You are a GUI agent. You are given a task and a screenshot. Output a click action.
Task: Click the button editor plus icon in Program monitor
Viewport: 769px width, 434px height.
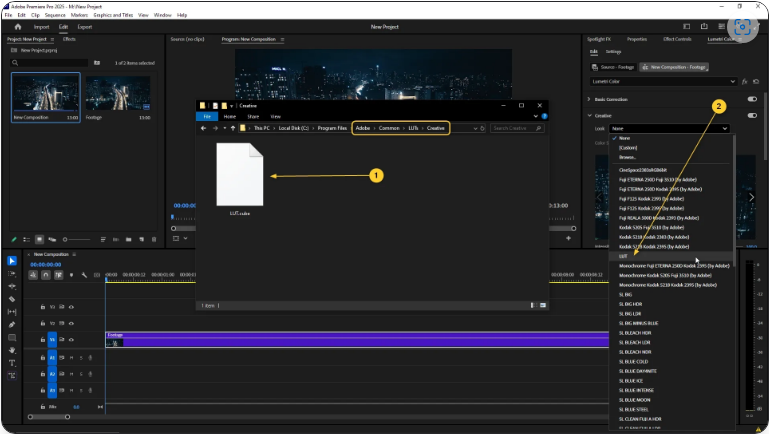(568, 238)
